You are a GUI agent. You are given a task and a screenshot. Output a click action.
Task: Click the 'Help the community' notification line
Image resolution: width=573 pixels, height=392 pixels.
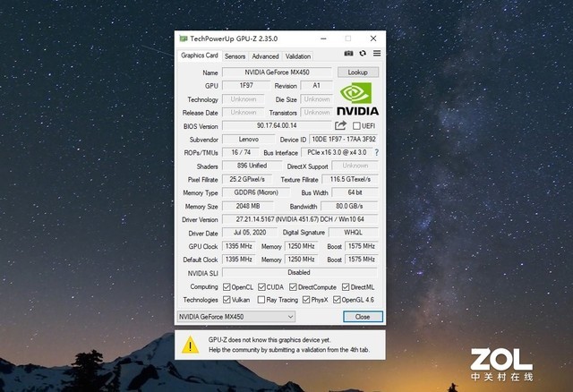(289, 350)
